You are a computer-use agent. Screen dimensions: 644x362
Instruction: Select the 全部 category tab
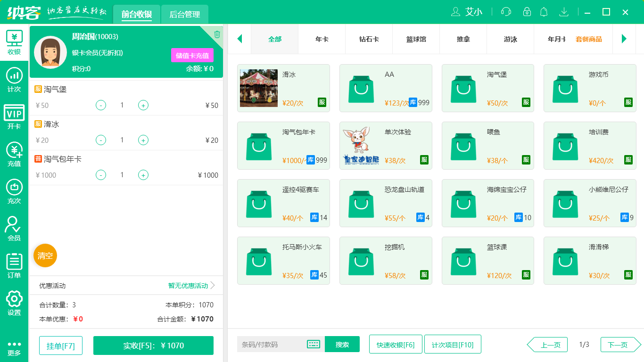(275, 39)
